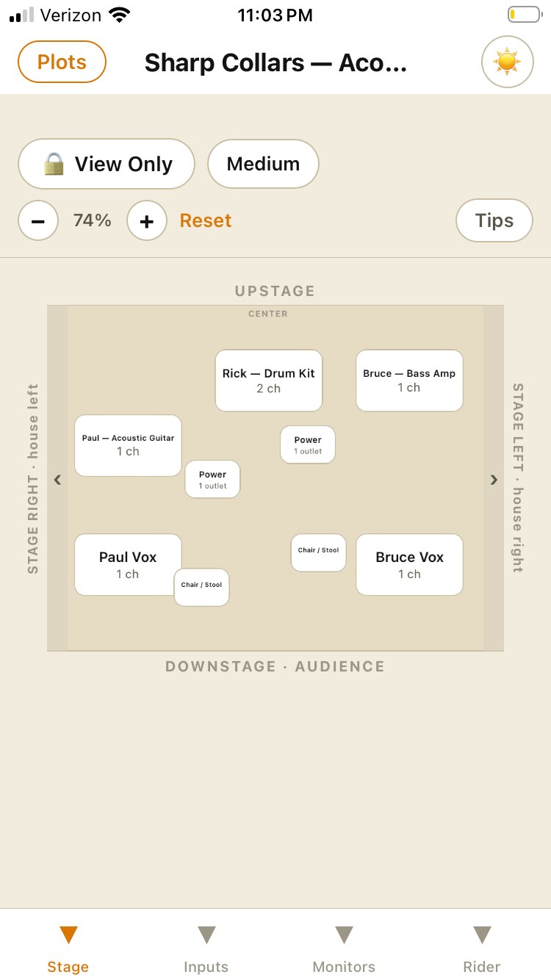Image resolution: width=551 pixels, height=980 pixels.
Task: Select the Paul Vox item
Action: tap(128, 564)
